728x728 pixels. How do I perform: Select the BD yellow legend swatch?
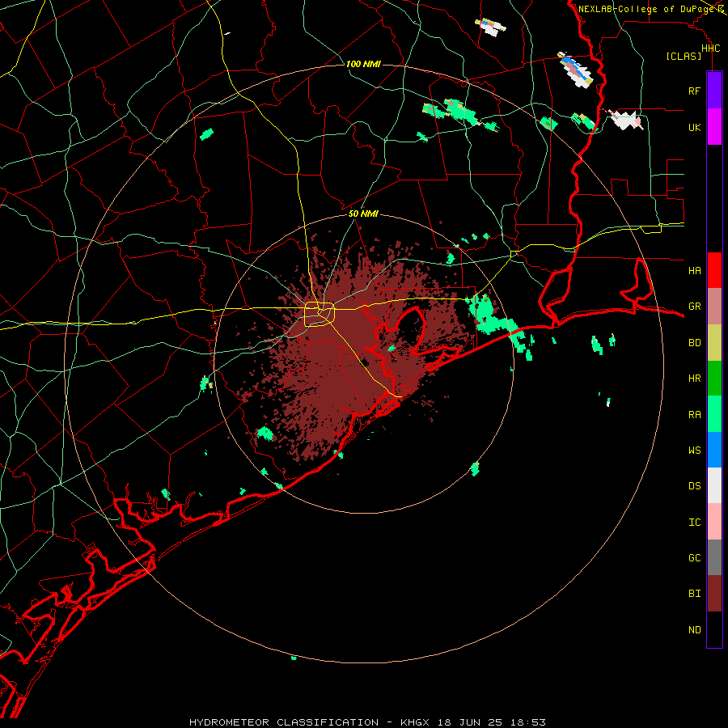tap(714, 343)
